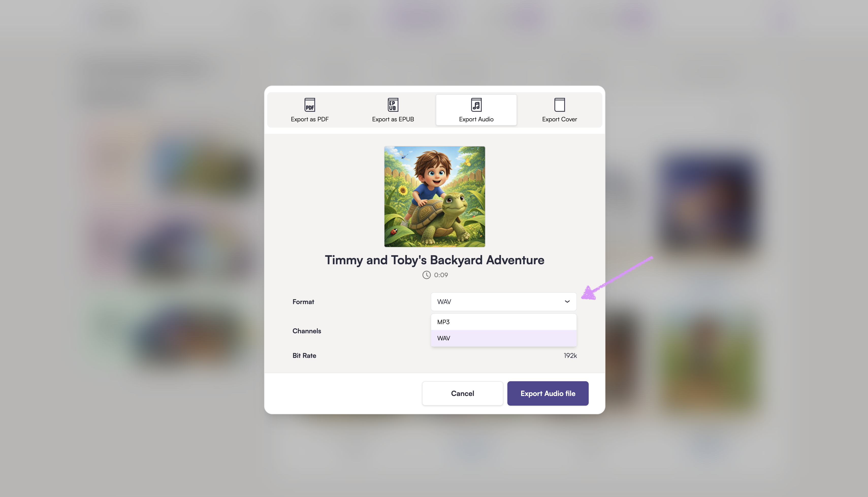This screenshot has height=497, width=868.
Task: Switch to Export as PDF tab
Action: (309, 110)
